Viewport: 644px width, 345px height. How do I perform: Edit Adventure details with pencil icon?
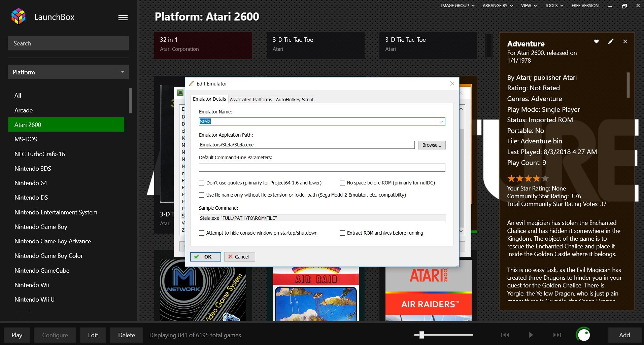pos(611,41)
